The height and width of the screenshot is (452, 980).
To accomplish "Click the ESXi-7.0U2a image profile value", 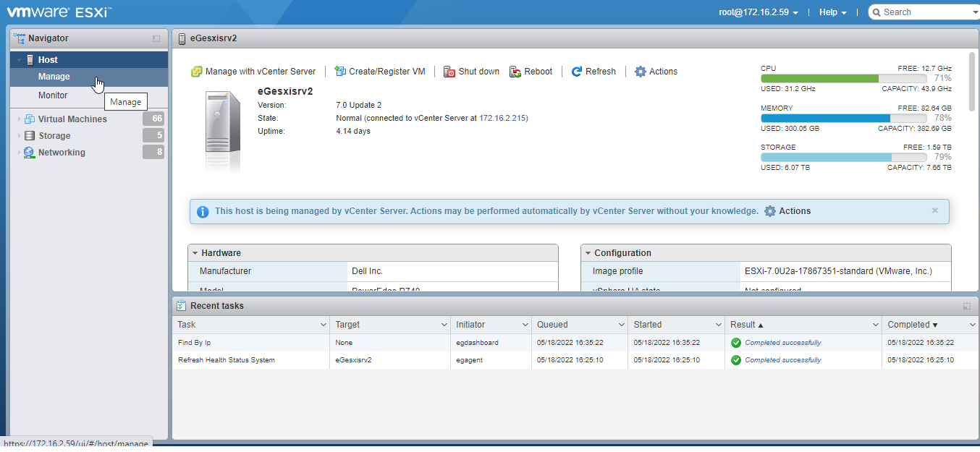I will click(838, 271).
